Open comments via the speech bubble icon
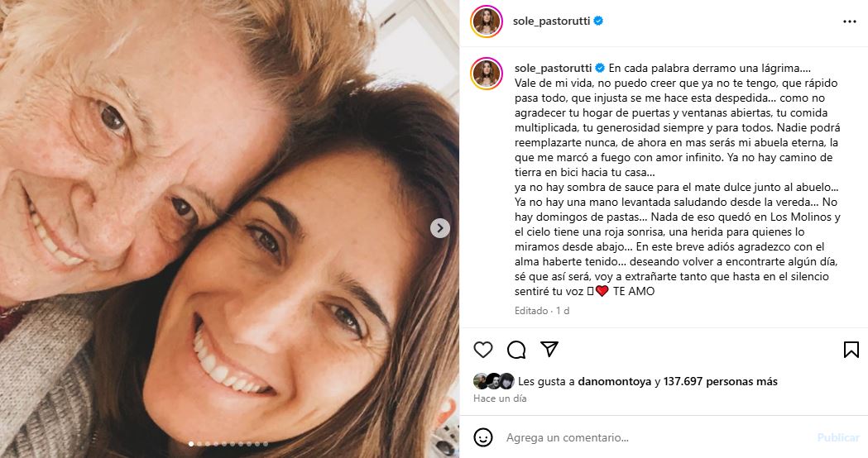The height and width of the screenshot is (458, 868). click(516, 350)
